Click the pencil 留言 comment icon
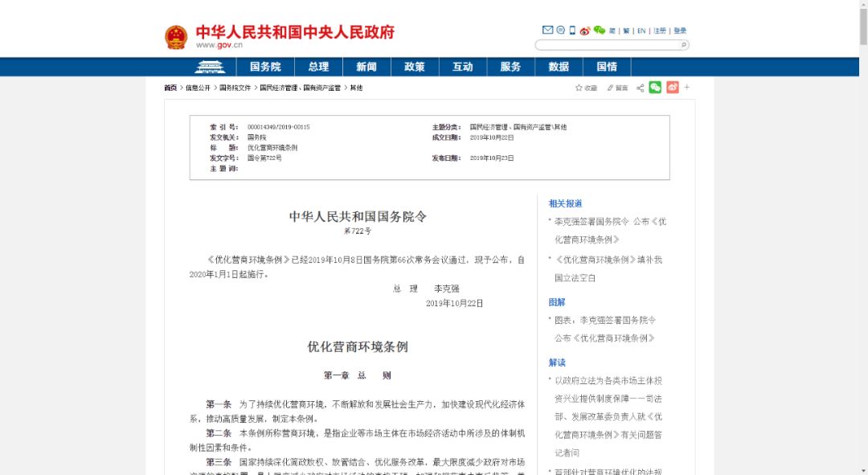868x475 pixels. 617,88
